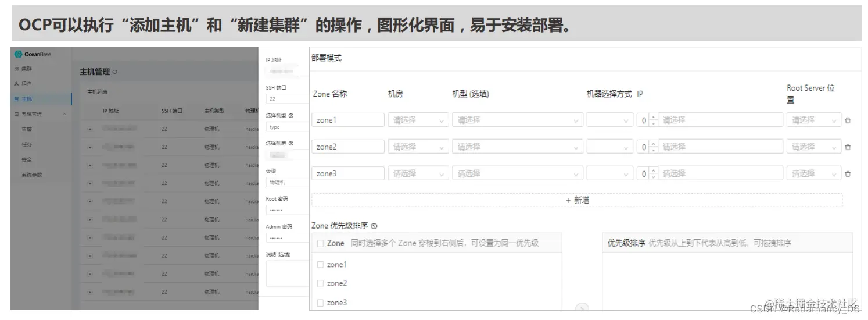This screenshot has height=320, width=868.
Task: Delete the zone2 row with trash icon
Action: pos(848,147)
